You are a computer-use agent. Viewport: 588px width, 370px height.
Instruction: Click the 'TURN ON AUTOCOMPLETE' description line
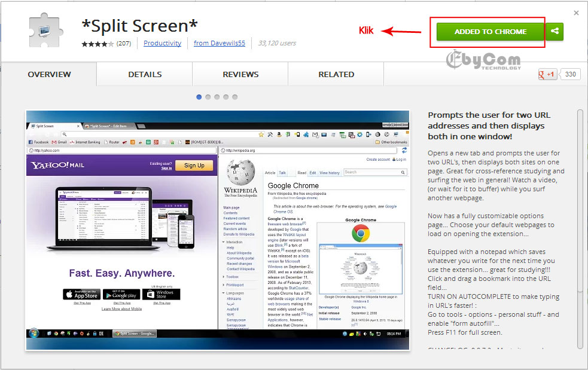coord(493,301)
